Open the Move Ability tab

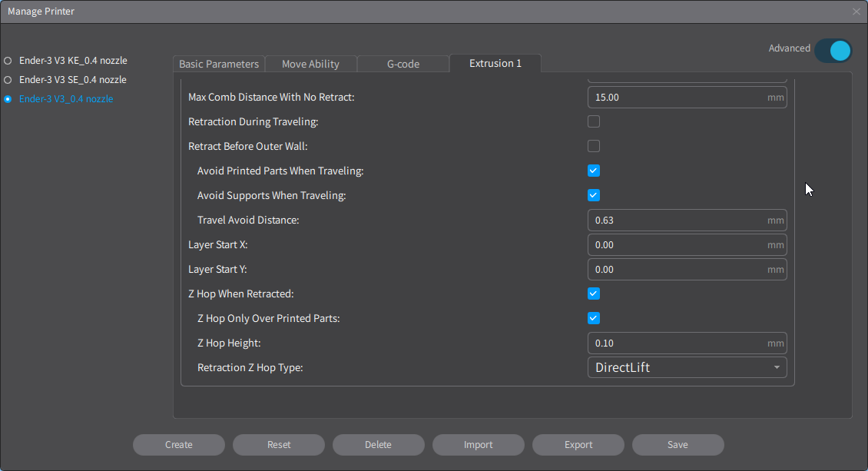point(310,64)
